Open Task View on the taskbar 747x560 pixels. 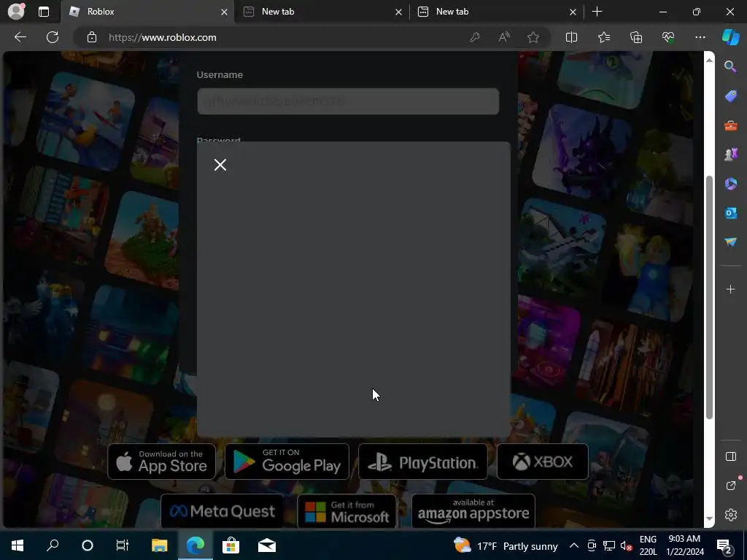point(123,545)
